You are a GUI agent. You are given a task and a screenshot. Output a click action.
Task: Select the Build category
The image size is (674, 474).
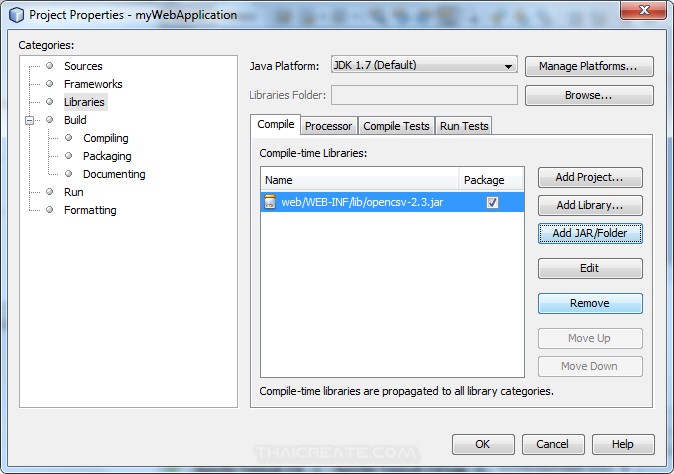(x=75, y=120)
